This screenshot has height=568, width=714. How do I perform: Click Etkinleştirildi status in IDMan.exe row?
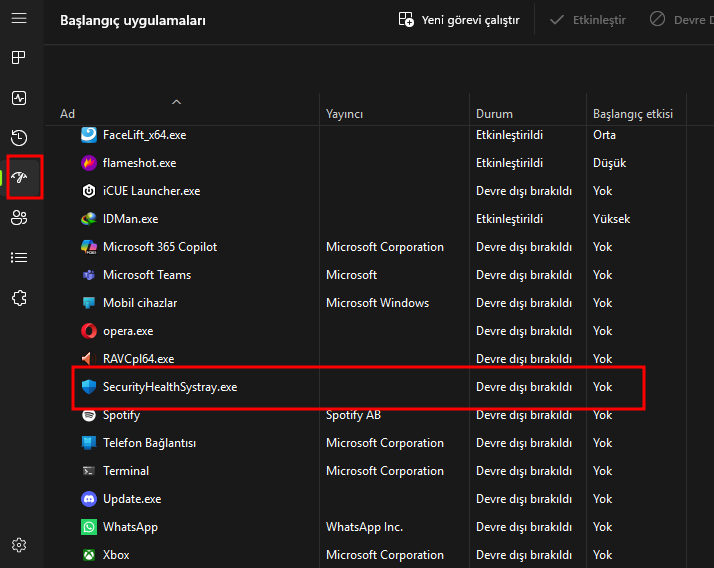click(x=509, y=219)
